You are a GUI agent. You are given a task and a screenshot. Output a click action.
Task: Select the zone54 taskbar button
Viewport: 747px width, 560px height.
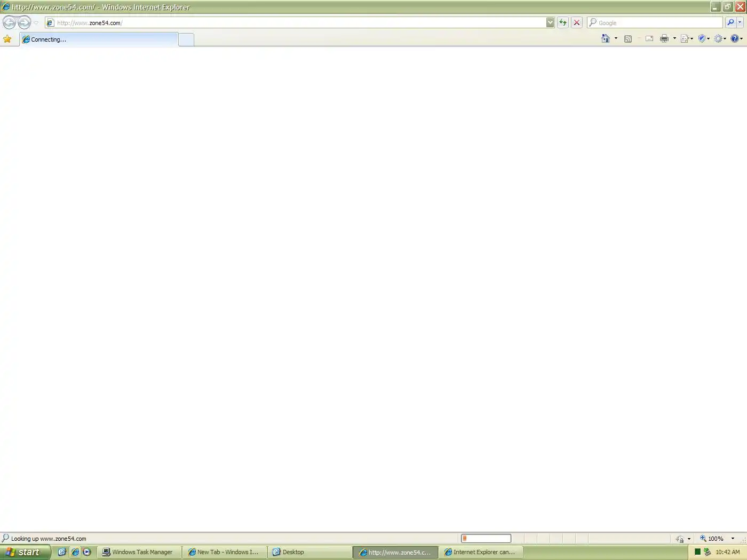(395, 552)
